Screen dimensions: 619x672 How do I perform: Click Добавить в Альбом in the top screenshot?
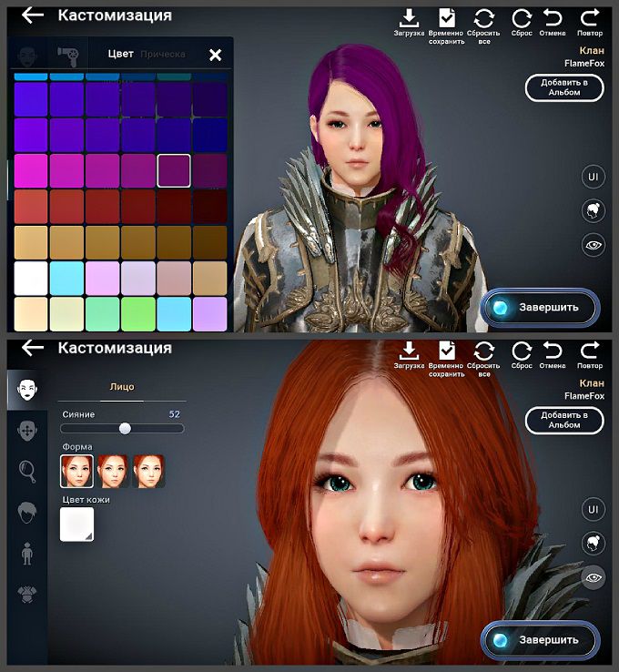564,87
